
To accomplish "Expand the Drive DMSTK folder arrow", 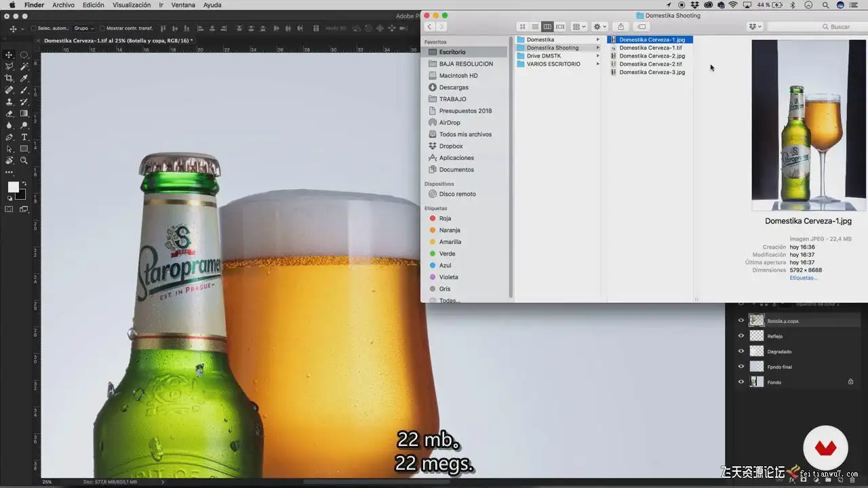I will pyautogui.click(x=597, y=56).
